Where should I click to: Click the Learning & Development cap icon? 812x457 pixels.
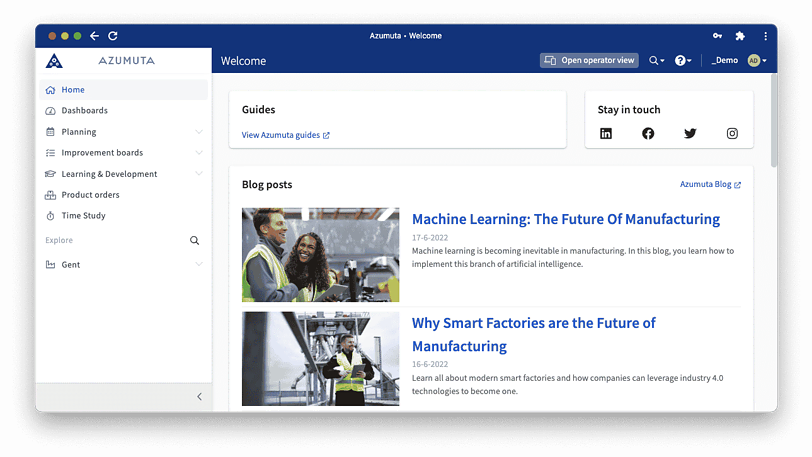tap(50, 174)
